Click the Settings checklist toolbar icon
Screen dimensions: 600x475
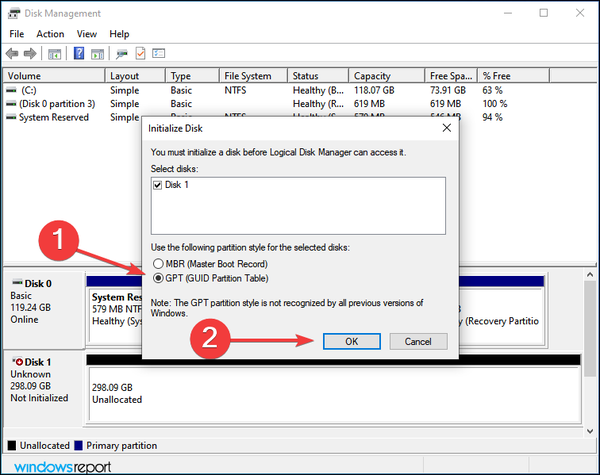point(158,53)
